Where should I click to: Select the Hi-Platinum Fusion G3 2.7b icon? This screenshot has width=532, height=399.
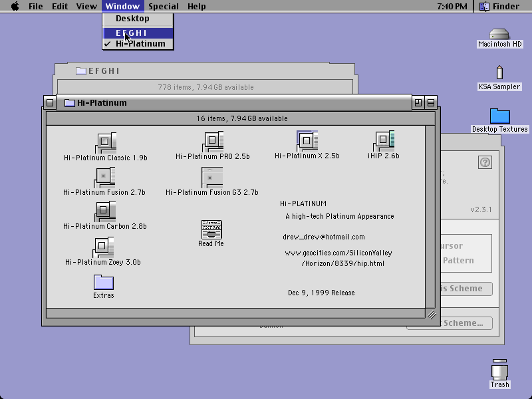pos(212,178)
